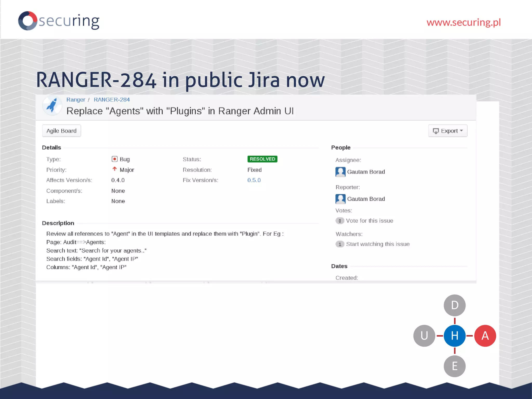Click the watchers count badge
Screen dimensions: 532x399
point(340,244)
